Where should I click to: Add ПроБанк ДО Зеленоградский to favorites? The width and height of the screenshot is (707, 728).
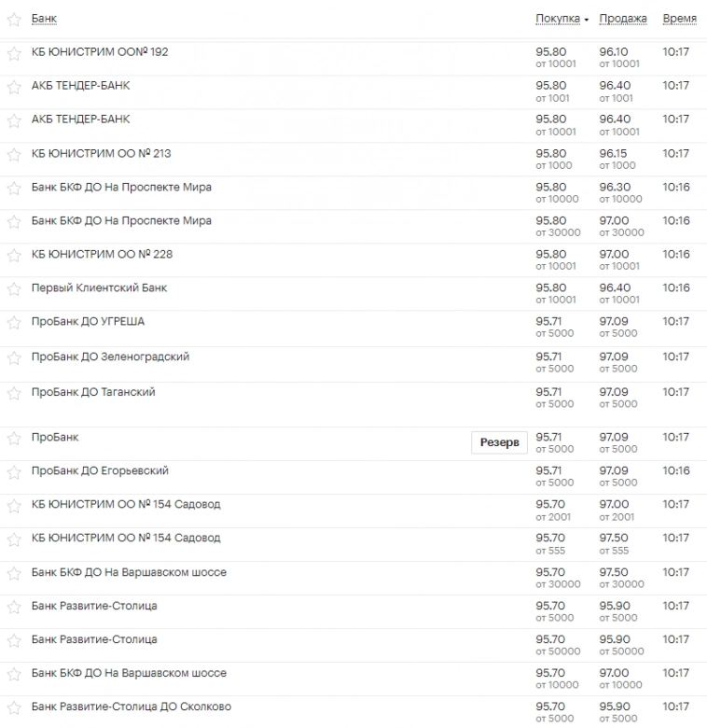pyautogui.click(x=14, y=358)
